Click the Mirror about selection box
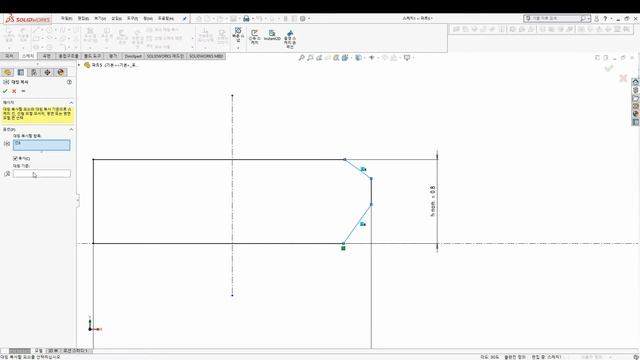640x360 pixels. (42, 174)
